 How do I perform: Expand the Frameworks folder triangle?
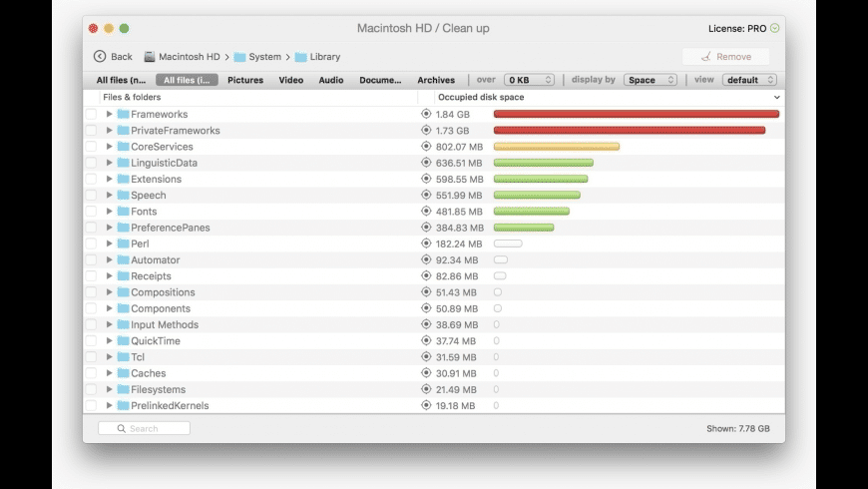click(x=109, y=114)
